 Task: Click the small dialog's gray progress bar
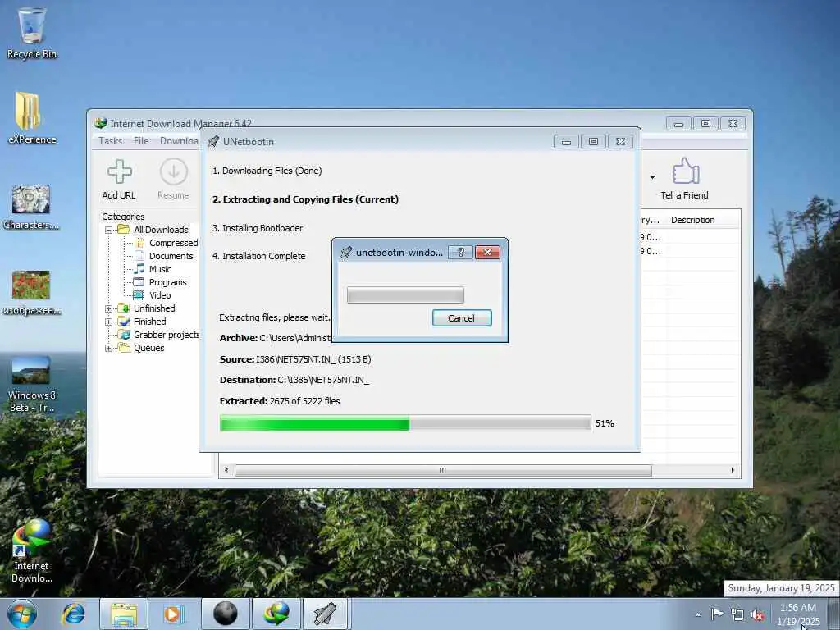click(x=405, y=295)
